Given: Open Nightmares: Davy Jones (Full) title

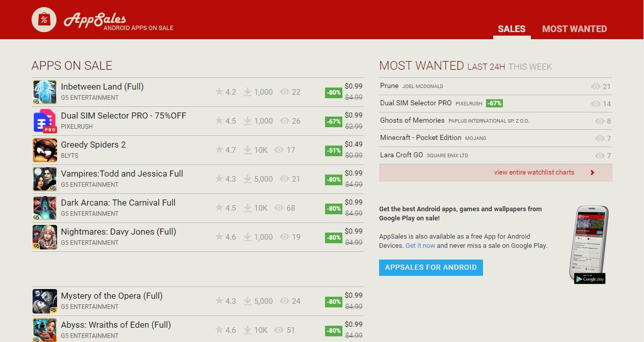Looking at the screenshot, I should [119, 232].
